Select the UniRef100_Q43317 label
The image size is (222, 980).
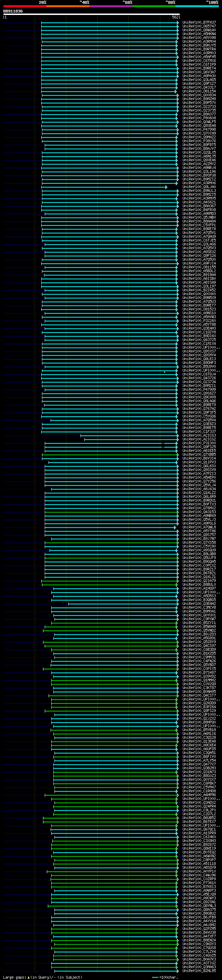coord(199,88)
